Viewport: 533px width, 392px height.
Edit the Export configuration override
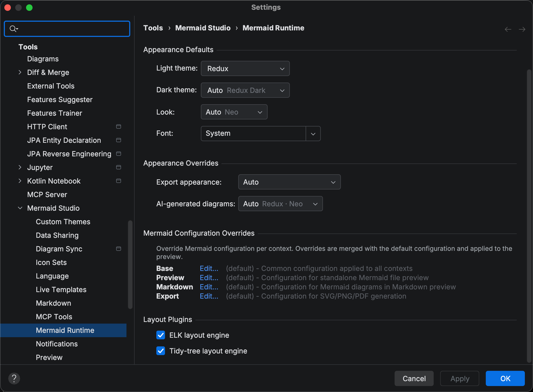[x=209, y=296]
